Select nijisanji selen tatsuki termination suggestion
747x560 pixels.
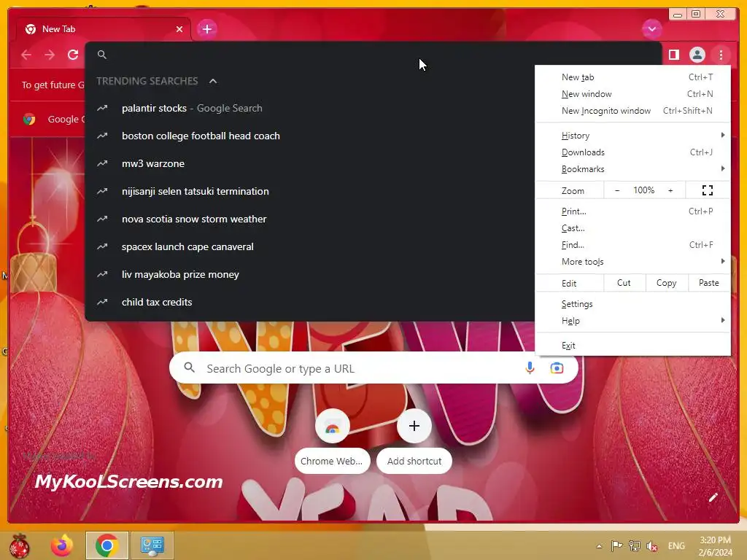pyautogui.click(x=309, y=192)
